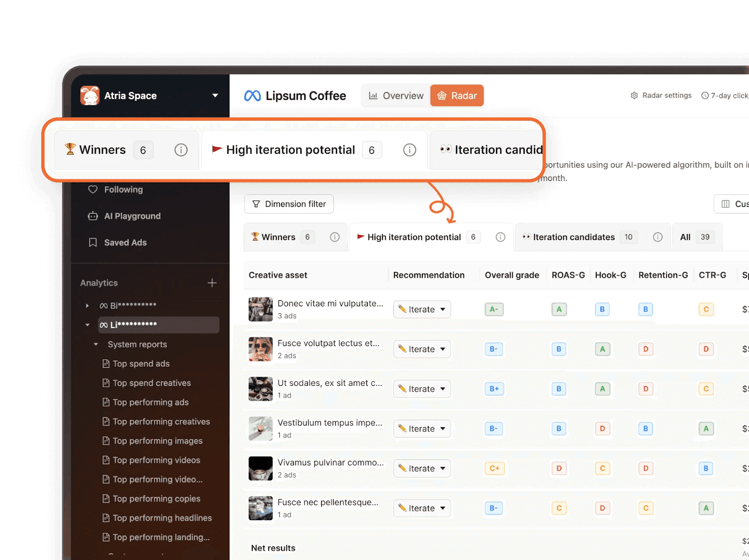Screen dimensions: 749x560
Task: Click the Dimension filter icon button
Action: click(x=256, y=204)
